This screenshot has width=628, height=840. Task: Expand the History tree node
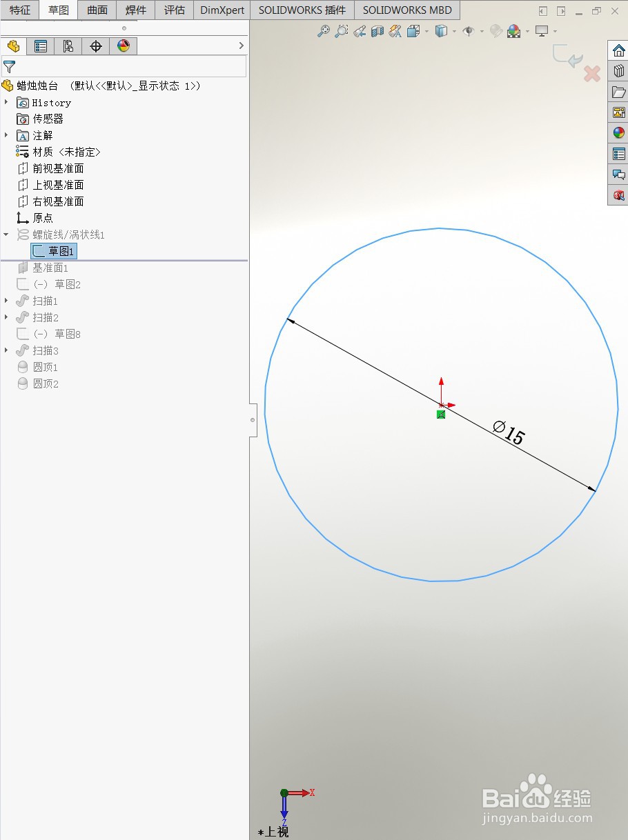tap(7, 102)
